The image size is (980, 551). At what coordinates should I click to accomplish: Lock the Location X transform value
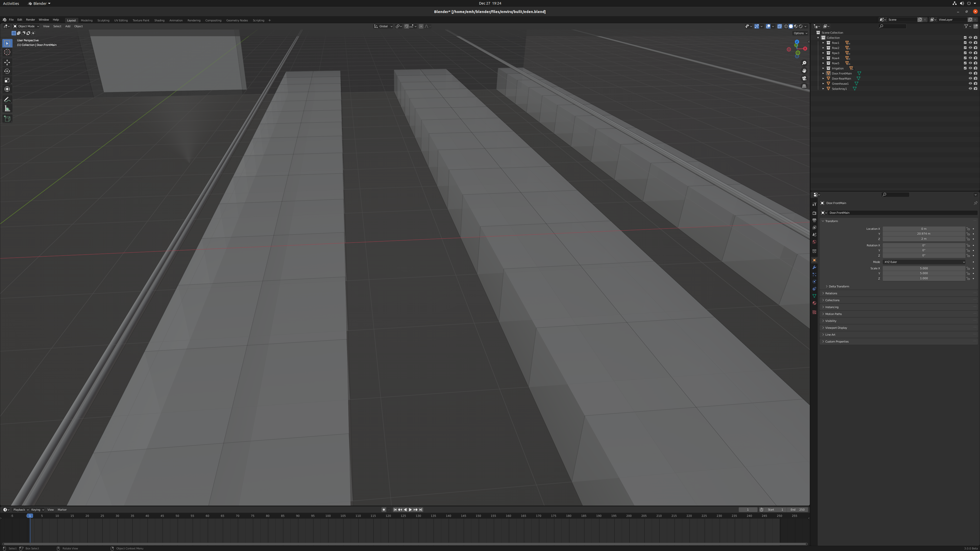[968, 229]
